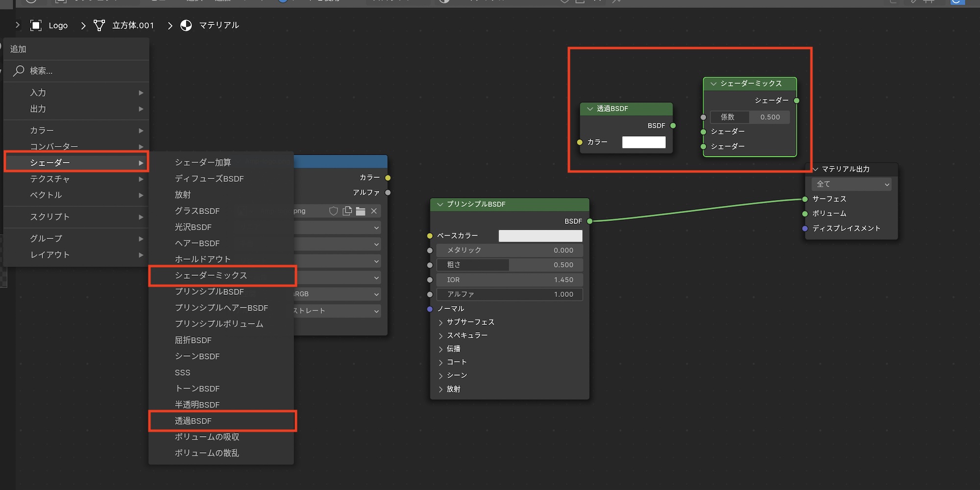Click the ベースカラー color swatch
Screen dimensions: 980x490
tap(540, 236)
